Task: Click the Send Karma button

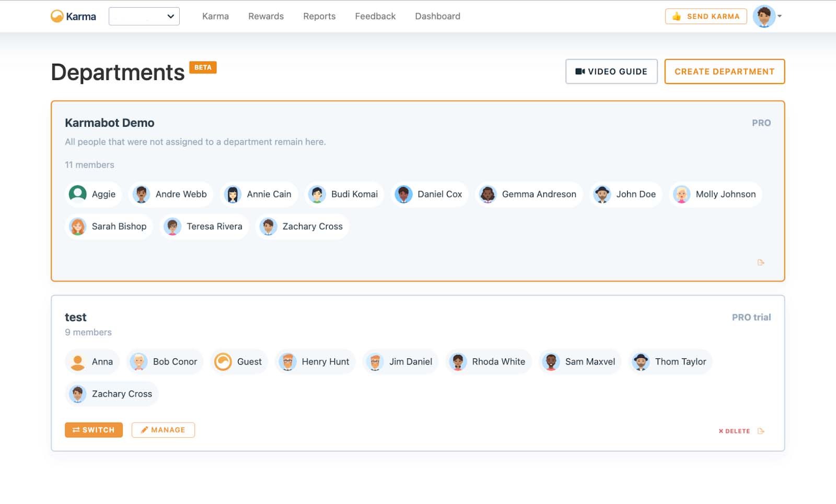Action: (705, 16)
